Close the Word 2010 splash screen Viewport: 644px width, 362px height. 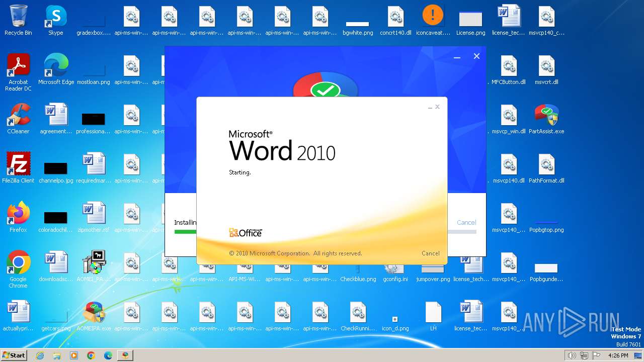pos(437,107)
